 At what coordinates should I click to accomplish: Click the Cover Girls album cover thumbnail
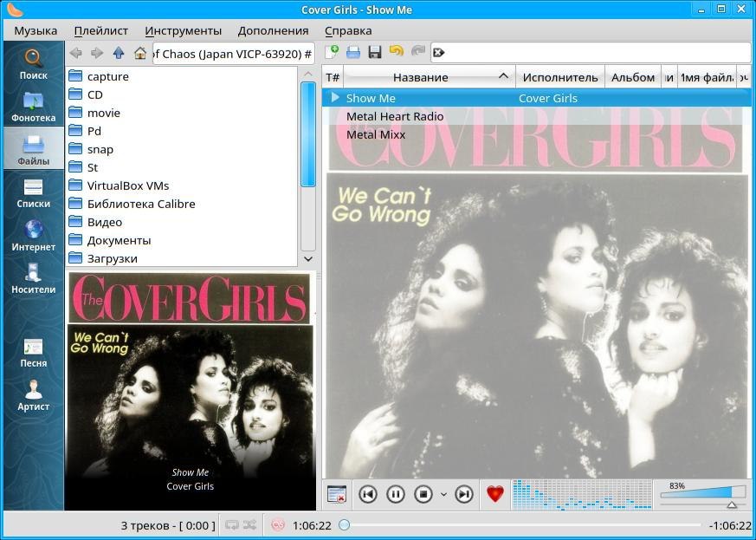pos(191,390)
